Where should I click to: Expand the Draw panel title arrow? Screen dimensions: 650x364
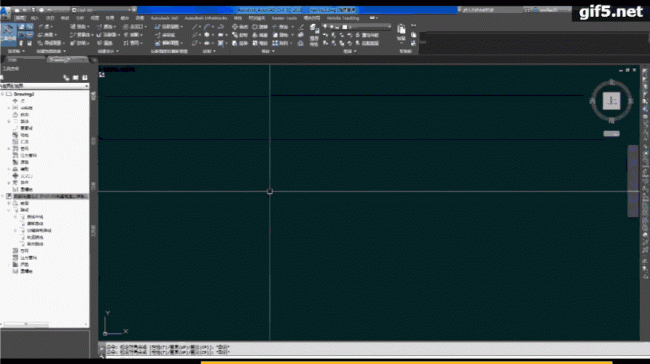point(214,51)
